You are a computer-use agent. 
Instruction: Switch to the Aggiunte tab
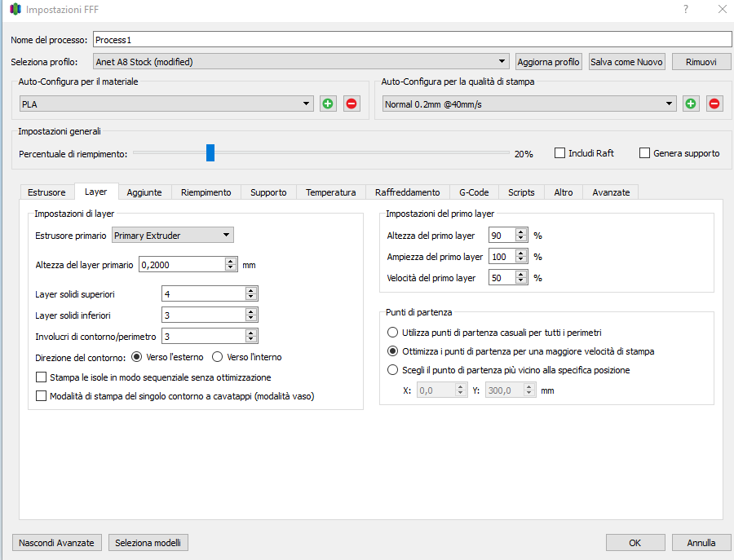(144, 192)
